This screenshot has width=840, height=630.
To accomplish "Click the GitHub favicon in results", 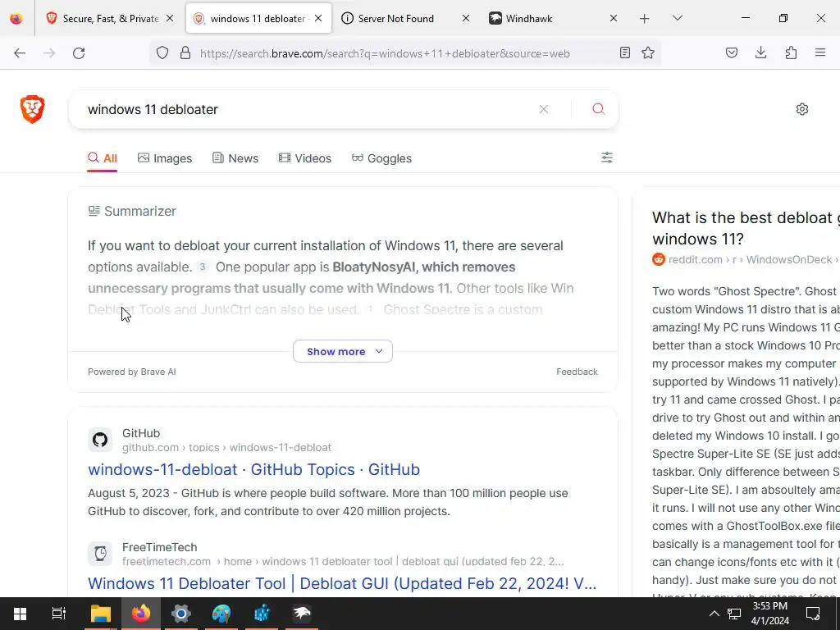I will pyautogui.click(x=100, y=441).
